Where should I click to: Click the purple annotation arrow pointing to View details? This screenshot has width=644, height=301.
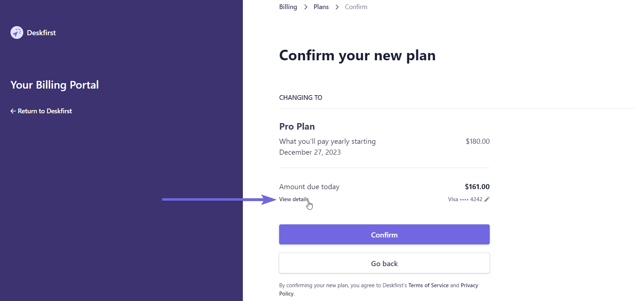click(219, 199)
